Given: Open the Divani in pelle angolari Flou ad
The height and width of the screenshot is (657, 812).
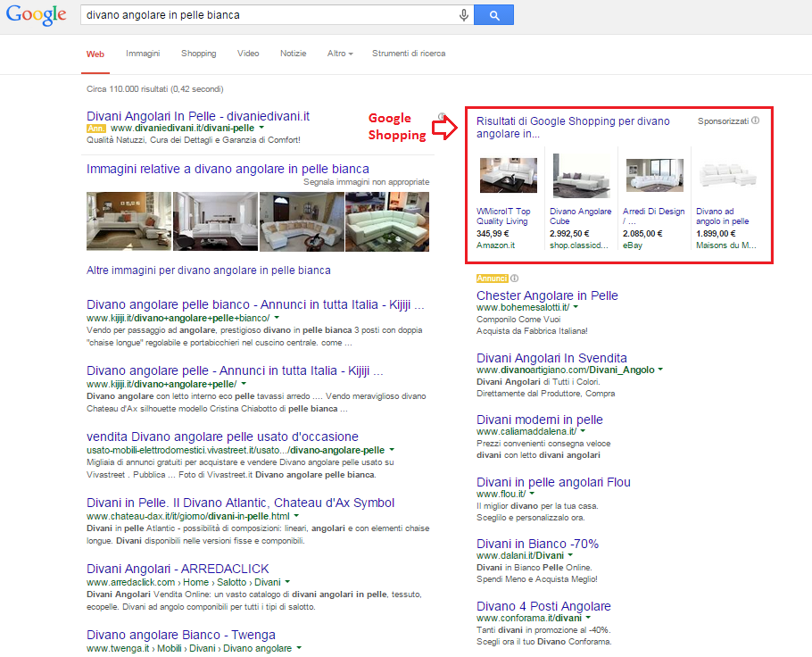Looking at the screenshot, I should click(553, 482).
